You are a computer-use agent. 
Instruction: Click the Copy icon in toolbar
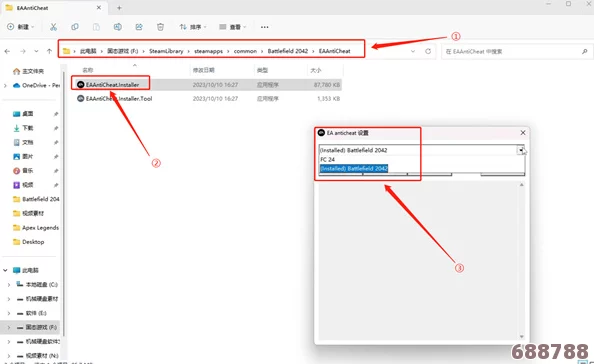pos(75,27)
